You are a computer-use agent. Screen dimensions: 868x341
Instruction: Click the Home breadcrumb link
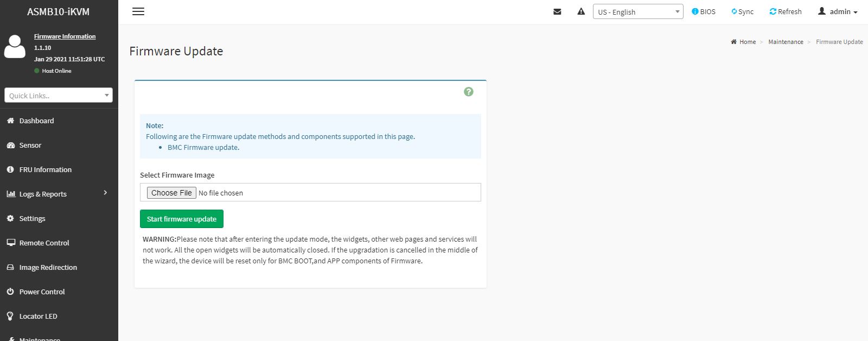point(747,42)
